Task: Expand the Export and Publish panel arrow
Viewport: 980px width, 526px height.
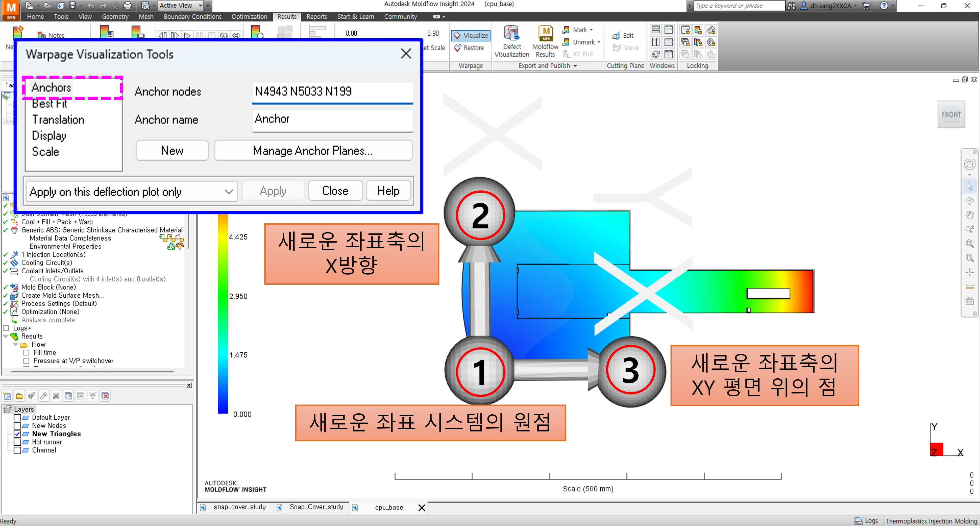Action: [x=575, y=66]
